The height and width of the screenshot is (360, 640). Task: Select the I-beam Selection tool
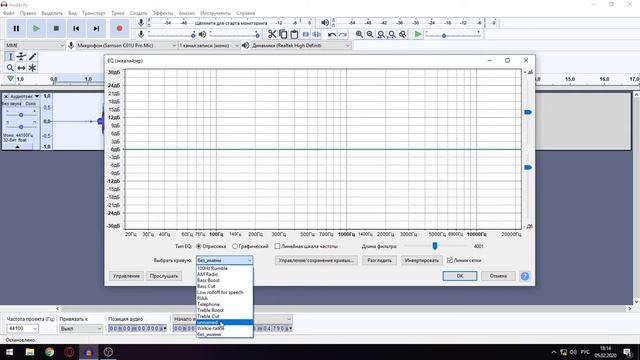[10, 56]
